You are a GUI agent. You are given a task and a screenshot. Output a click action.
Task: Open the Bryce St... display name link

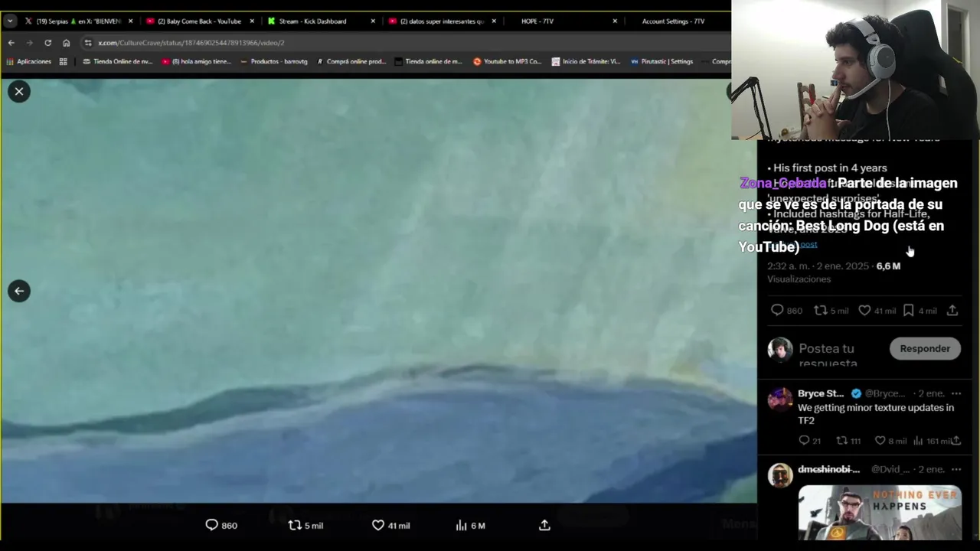(x=821, y=393)
